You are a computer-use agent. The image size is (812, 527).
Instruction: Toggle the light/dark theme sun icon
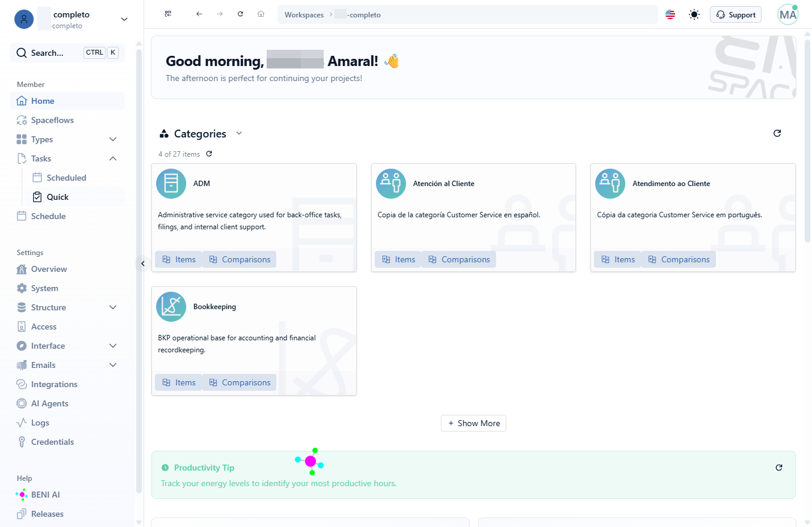click(x=694, y=14)
